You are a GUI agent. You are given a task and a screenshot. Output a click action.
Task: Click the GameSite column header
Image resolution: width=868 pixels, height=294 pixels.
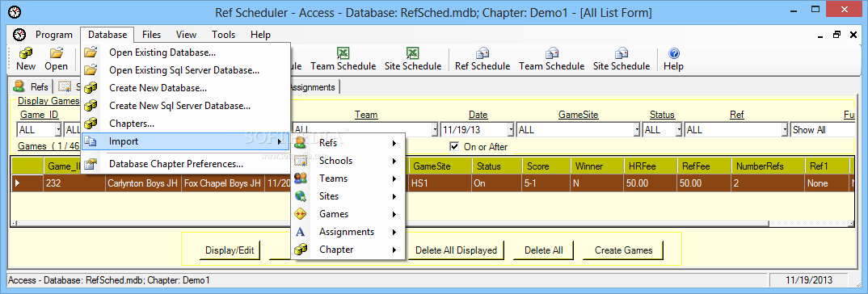tap(440, 166)
